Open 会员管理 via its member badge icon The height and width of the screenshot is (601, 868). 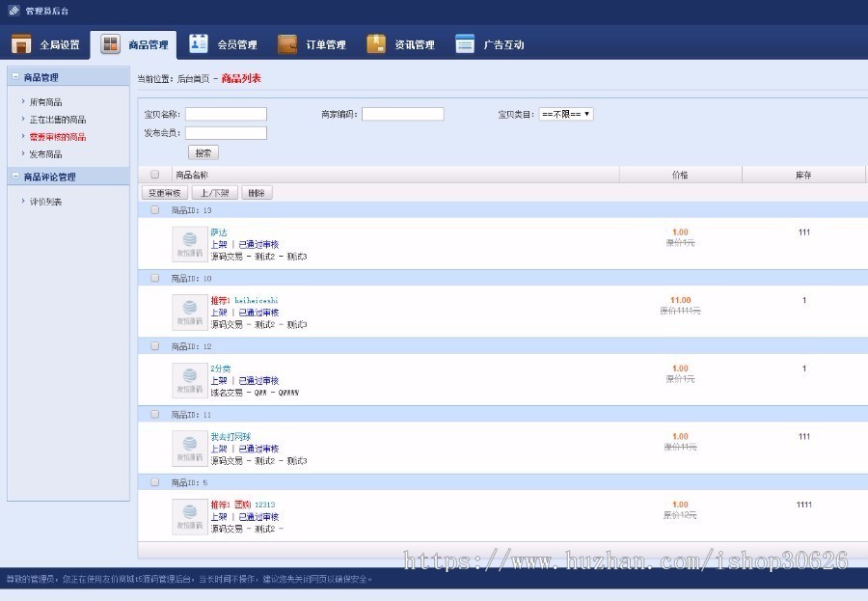point(199,42)
